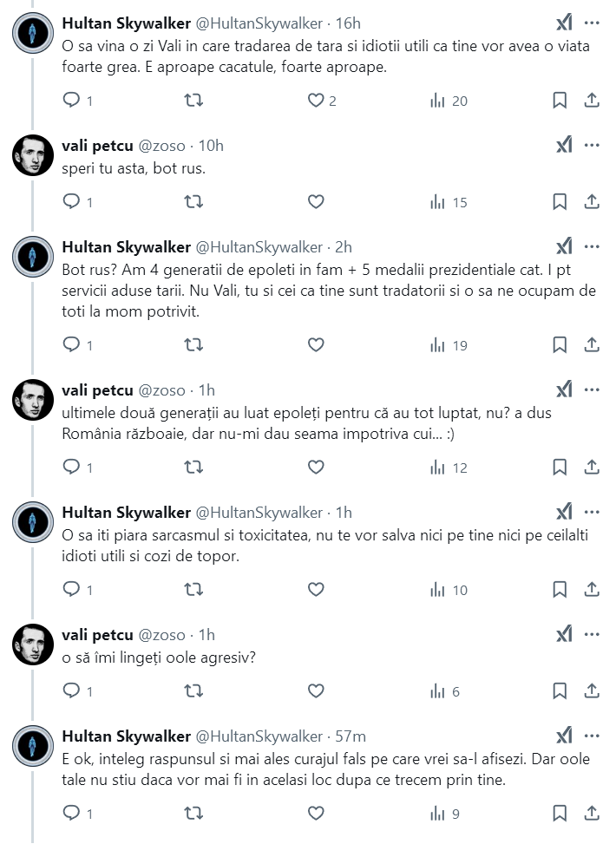Screen dimensions: 616x844
Task: Like the "o să îmi lingeți" reply
Action: (317, 691)
